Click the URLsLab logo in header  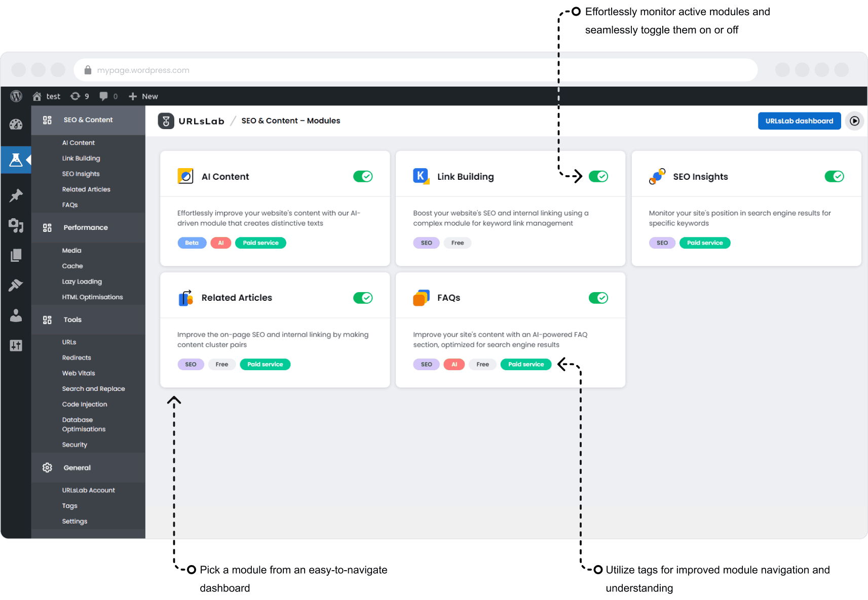point(166,121)
